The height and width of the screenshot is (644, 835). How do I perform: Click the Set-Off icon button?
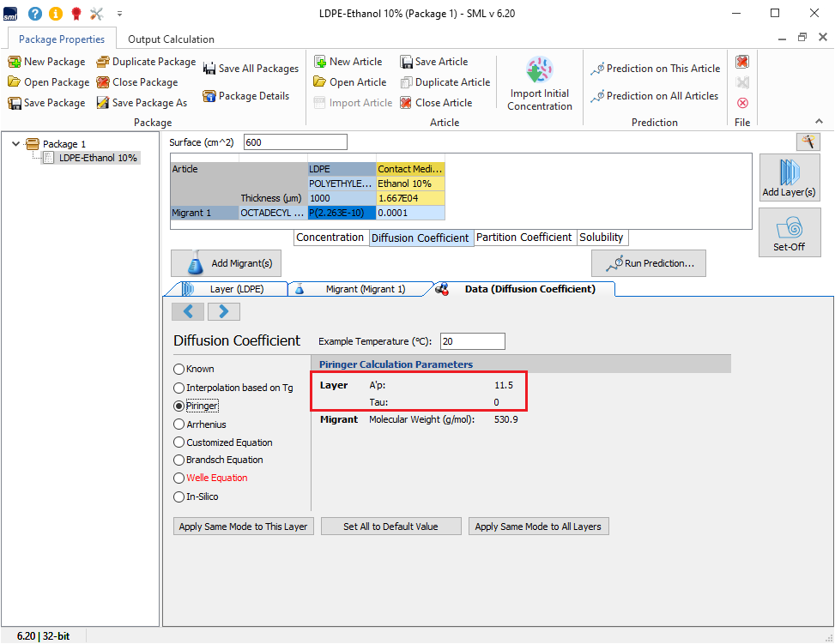789,232
